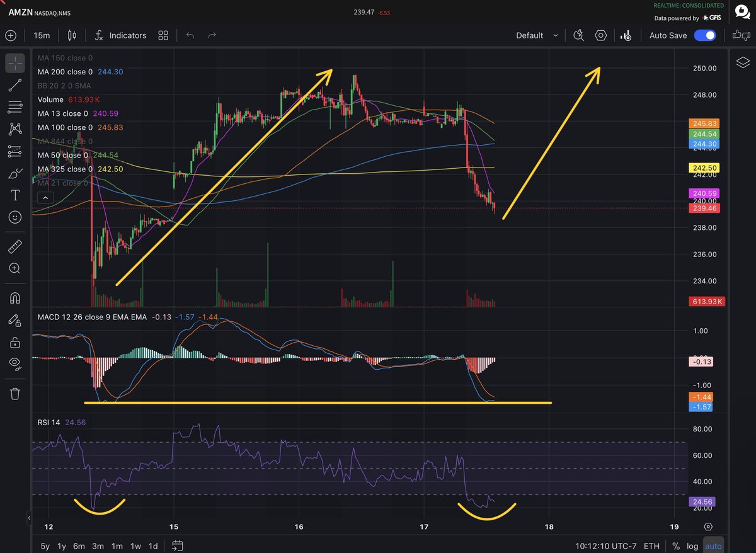Select the MACD 12 26 indicator title
Screen dimensions: 756x553
point(92,317)
